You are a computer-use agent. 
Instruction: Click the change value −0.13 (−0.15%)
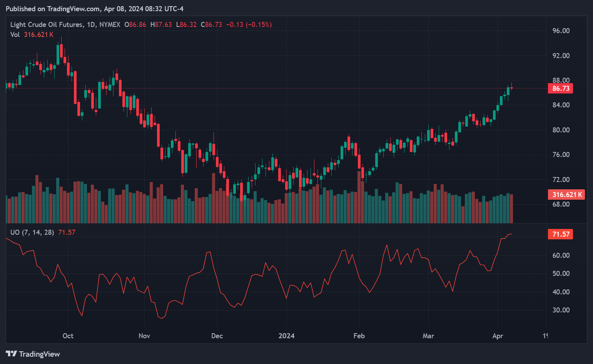point(249,25)
